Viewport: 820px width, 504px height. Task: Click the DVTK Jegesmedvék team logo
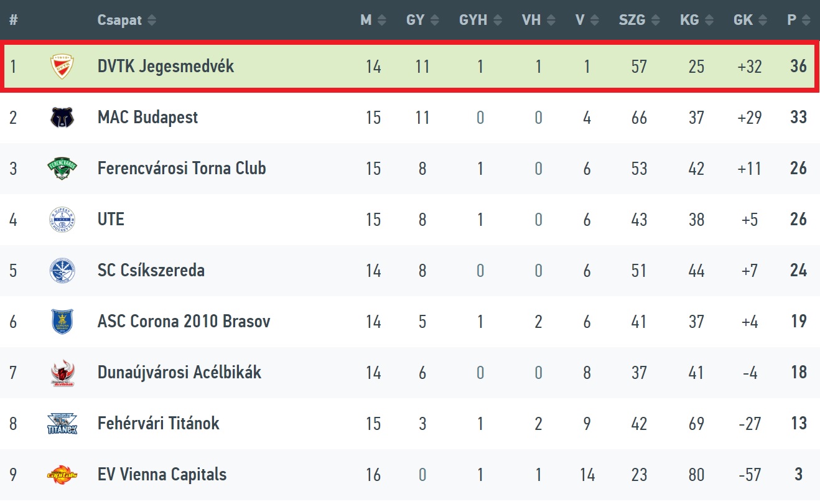tap(62, 67)
